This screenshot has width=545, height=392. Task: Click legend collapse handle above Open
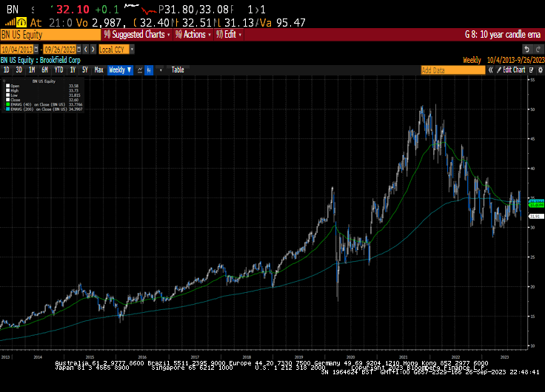[4, 81]
